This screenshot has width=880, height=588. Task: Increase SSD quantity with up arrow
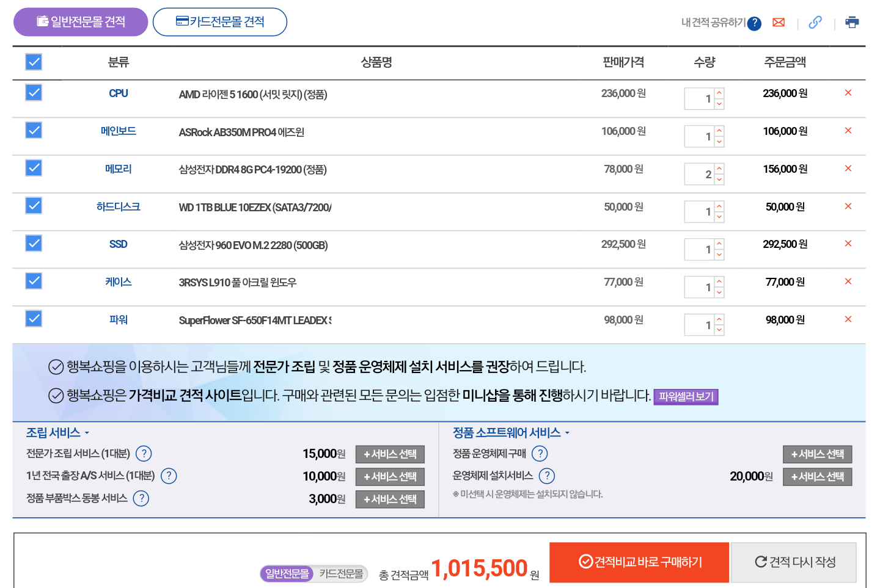(x=719, y=244)
